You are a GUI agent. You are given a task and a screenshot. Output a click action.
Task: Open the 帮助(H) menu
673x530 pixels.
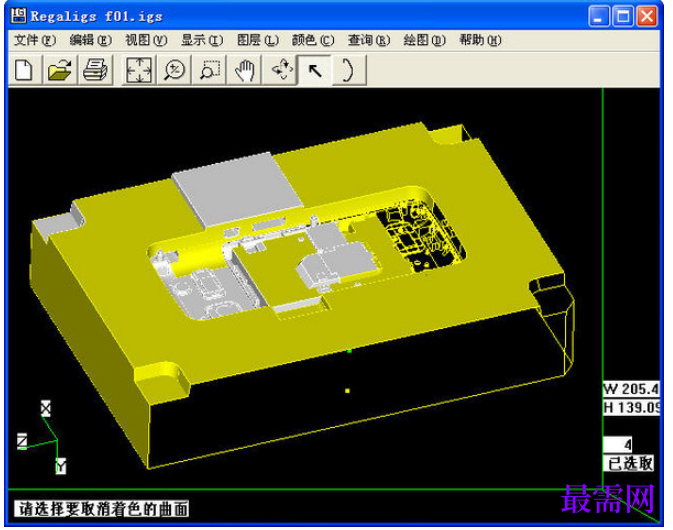tap(480, 40)
